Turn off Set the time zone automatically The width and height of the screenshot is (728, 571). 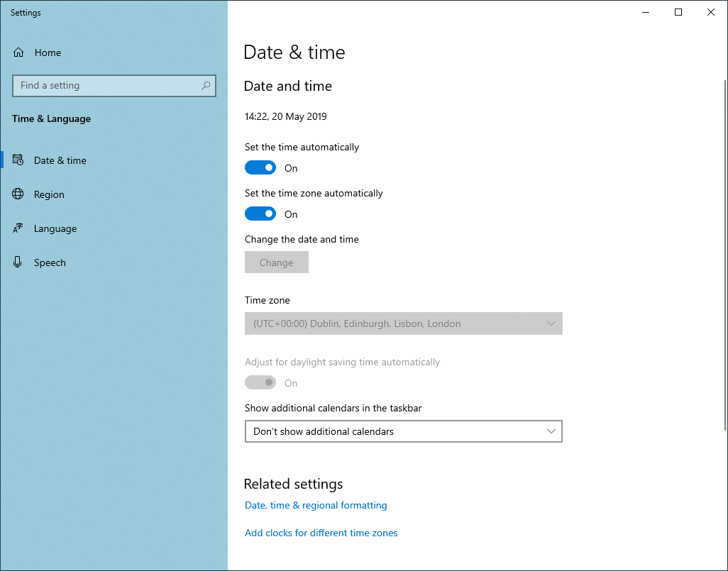[x=260, y=214]
